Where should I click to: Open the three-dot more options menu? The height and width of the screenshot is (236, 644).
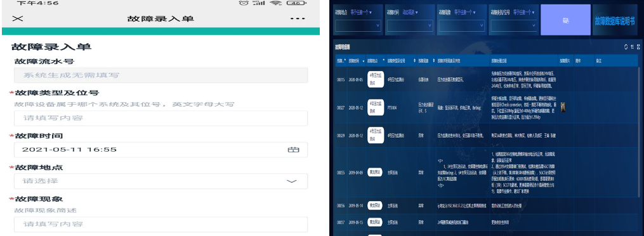click(x=298, y=18)
